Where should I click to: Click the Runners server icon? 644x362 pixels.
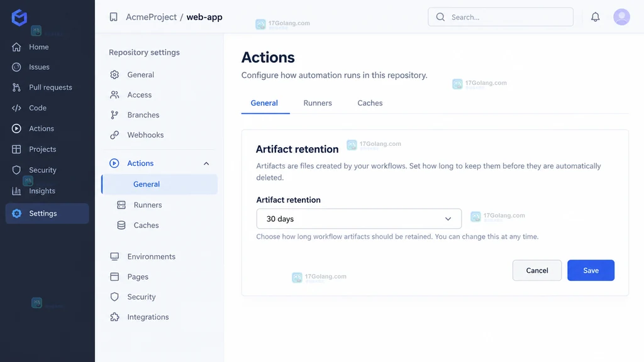pos(121,205)
